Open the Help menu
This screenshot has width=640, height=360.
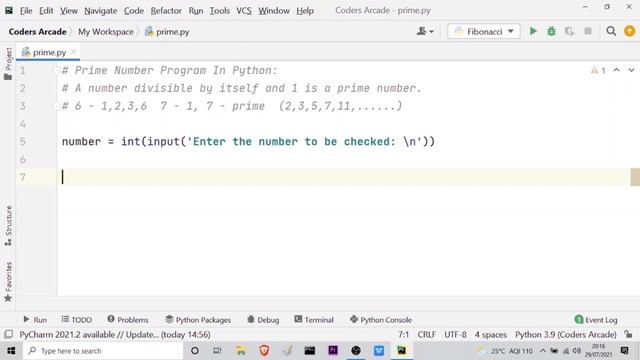(305, 11)
